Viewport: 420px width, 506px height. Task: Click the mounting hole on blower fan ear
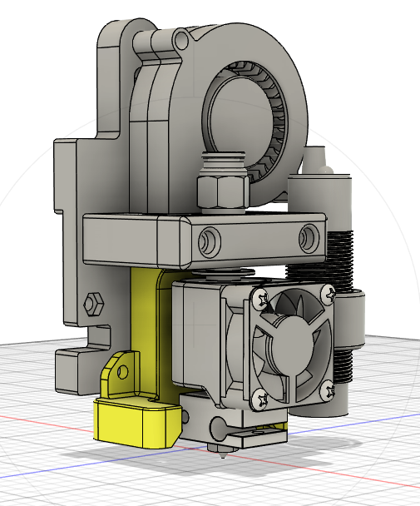point(182,39)
